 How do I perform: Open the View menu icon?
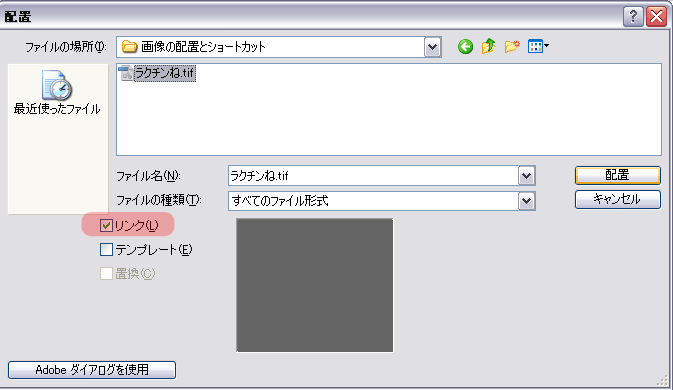[538, 46]
